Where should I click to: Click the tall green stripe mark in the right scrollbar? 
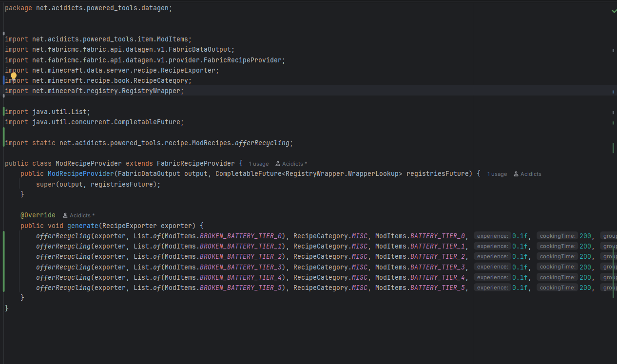coord(613,148)
